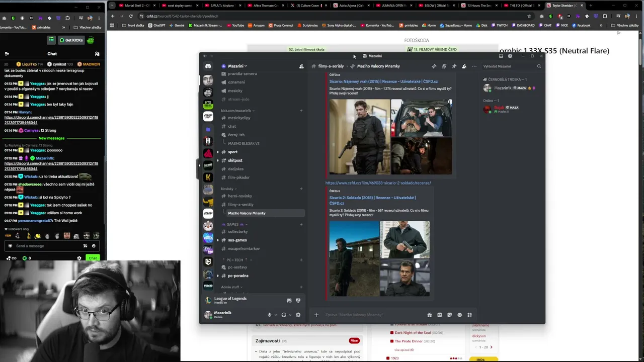Open the microphone input options arrow
Image resolution: width=644 pixels, height=362 pixels.
tap(275, 315)
